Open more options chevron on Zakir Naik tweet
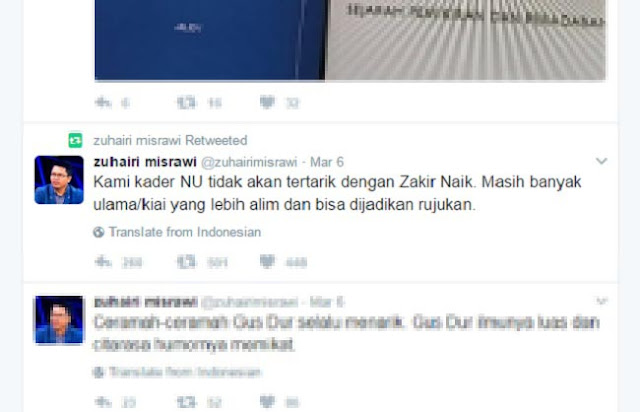Viewport: 640px width, 412px height. click(601, 161)
